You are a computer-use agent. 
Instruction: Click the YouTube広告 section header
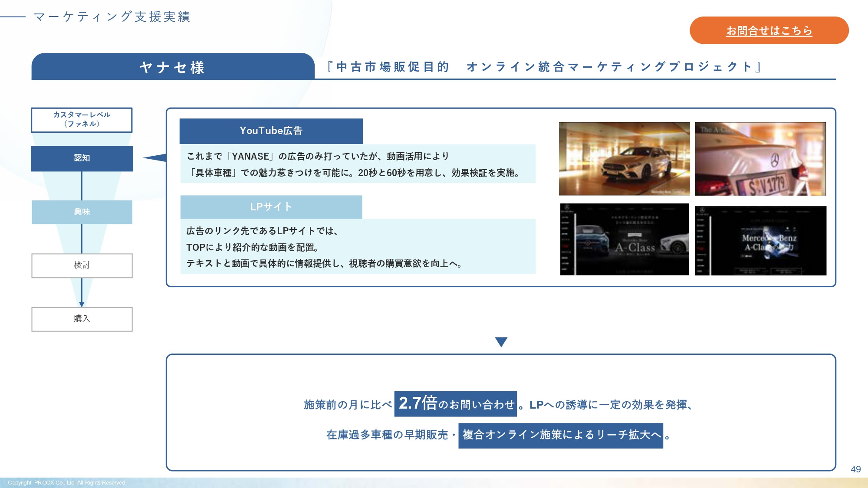272,131
